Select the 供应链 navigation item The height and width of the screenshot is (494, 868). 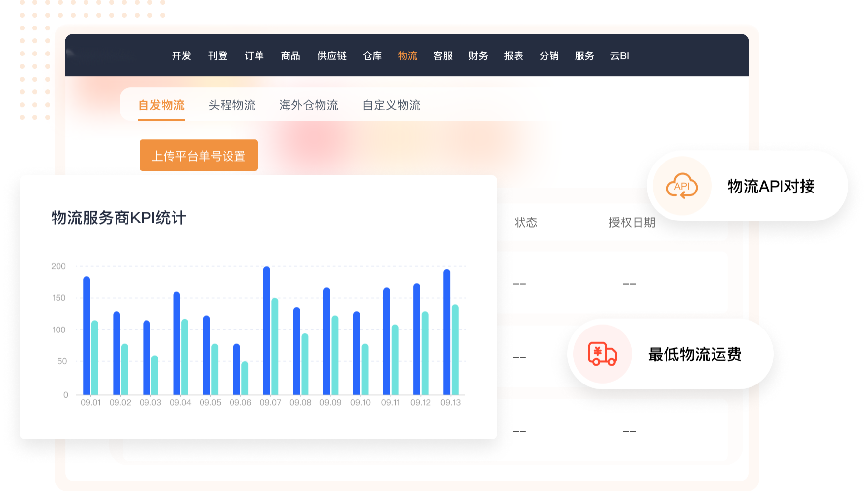click(x=332, y=56)
